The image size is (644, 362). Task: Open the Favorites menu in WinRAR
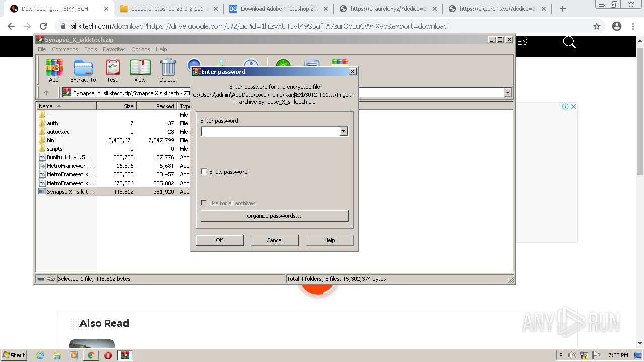pyautogui.click(x=114, y=49)
